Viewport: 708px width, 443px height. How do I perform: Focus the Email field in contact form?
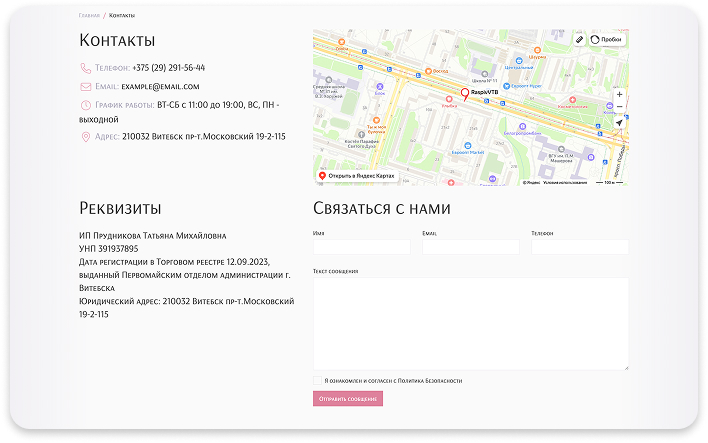(470, 247)
